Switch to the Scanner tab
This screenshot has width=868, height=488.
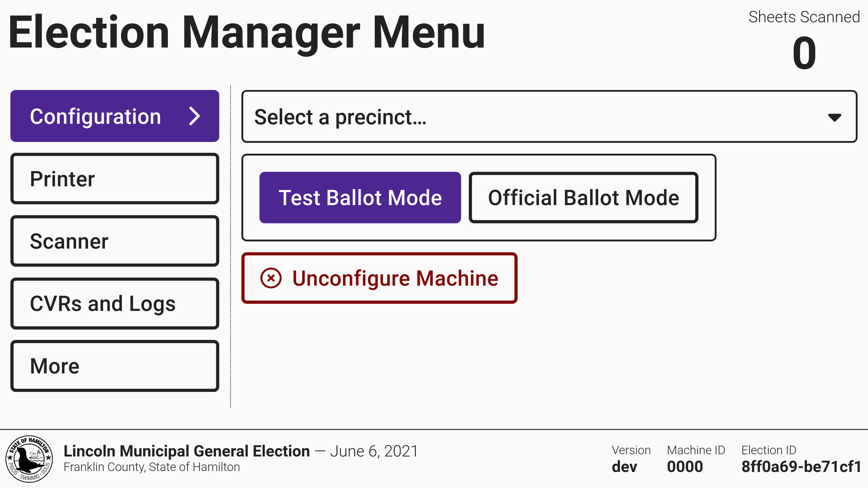pos(115,241)
